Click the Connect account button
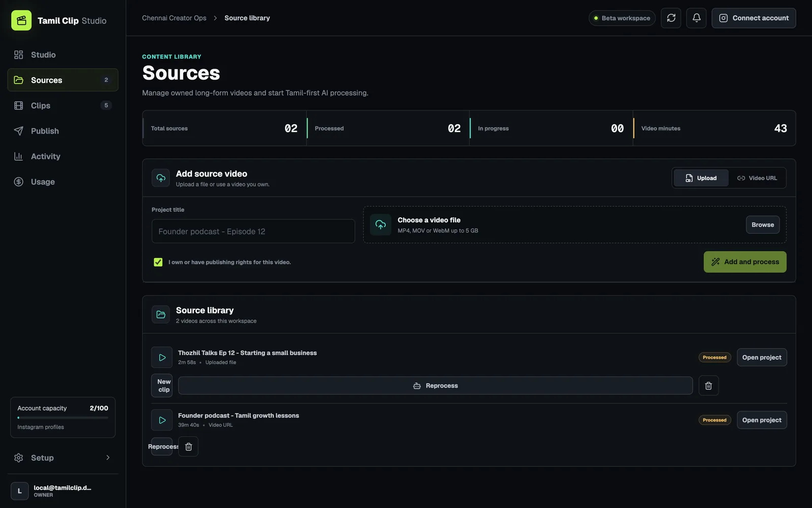The width and height of the screenshot is (812, 508). point(754,18)
